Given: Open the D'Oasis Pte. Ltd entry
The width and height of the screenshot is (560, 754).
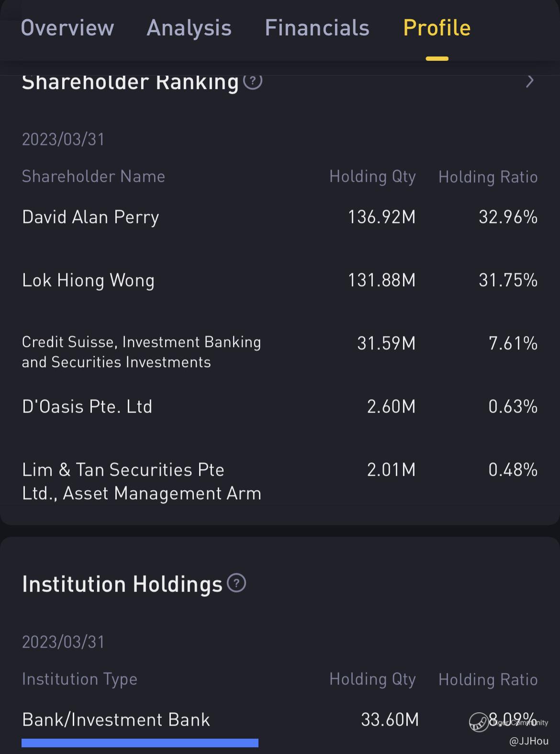Looking at the screenshot, I should [x=280, y=406].
